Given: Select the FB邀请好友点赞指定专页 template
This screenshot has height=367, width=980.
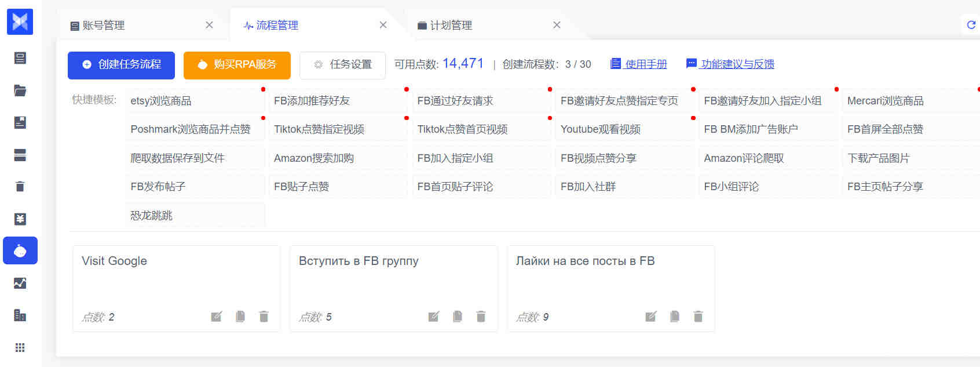Looking at the screenshot, I should click(x=625, y=101).
